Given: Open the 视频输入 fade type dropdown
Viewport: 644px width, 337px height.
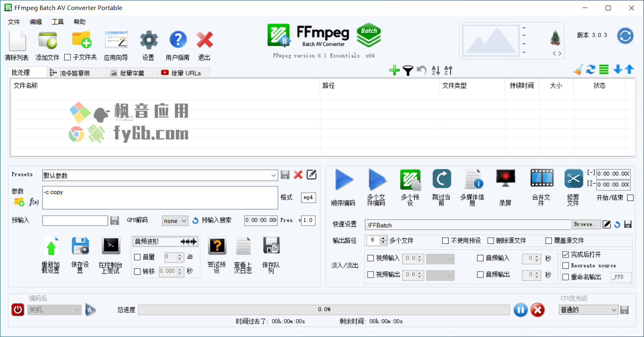Looking at the screenshot, I should (x=440, y=259).
